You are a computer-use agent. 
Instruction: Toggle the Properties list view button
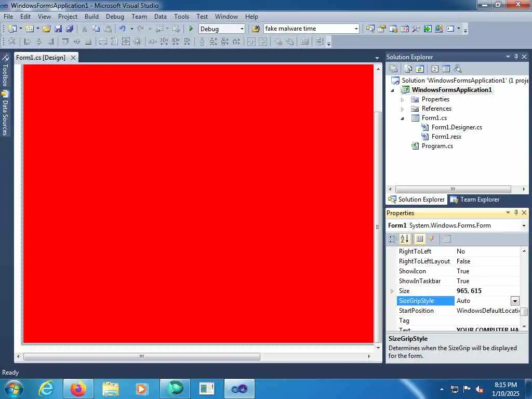click(x=420, y=239)
